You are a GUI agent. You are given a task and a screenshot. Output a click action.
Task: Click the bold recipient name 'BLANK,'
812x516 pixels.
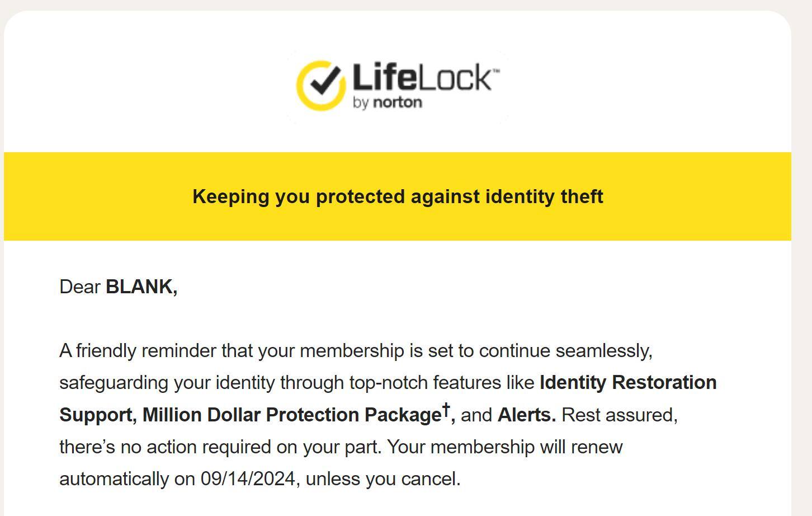(x=141, y=287)
